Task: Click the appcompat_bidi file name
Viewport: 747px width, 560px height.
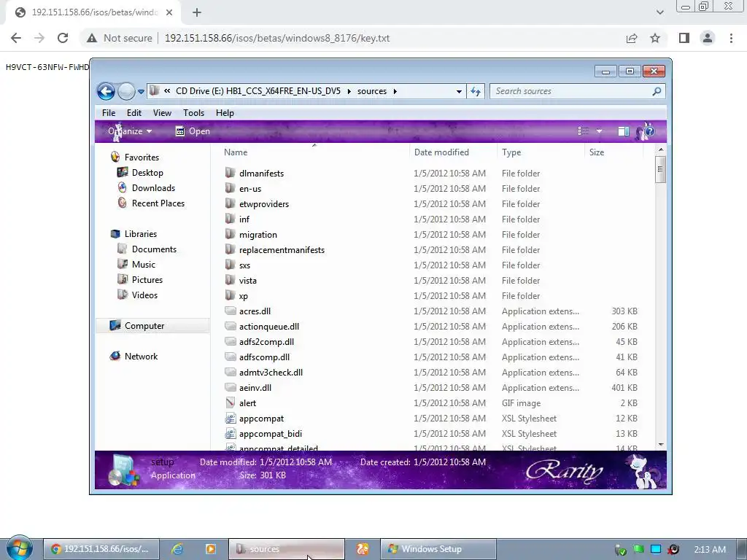Action: (270, 433)
